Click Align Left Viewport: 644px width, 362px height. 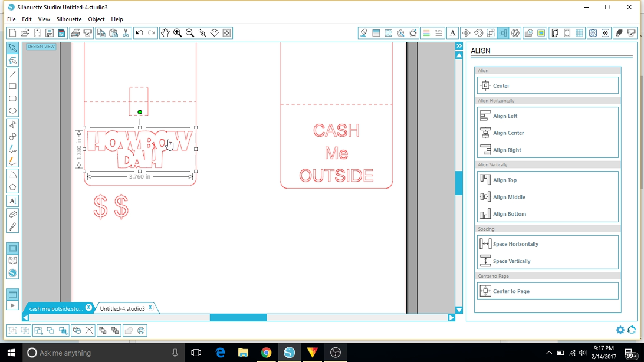(547, 116)
